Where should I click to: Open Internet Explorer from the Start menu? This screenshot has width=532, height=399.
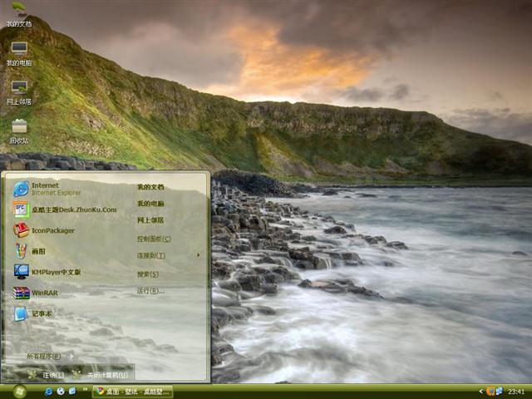click(50, 188)
